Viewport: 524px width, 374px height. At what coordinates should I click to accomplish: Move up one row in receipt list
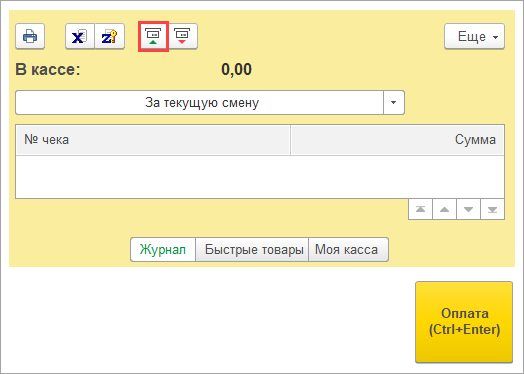click(x=444, y=210)
